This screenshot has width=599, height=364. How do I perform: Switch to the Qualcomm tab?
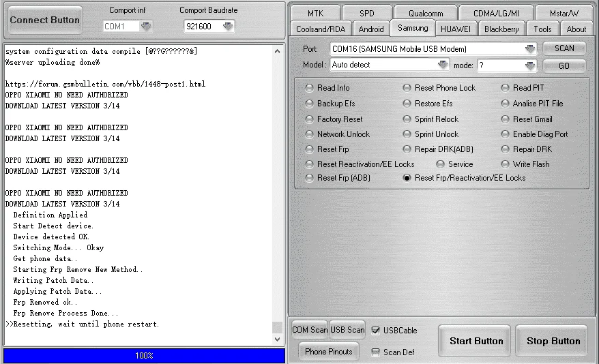tap(426, 14)
